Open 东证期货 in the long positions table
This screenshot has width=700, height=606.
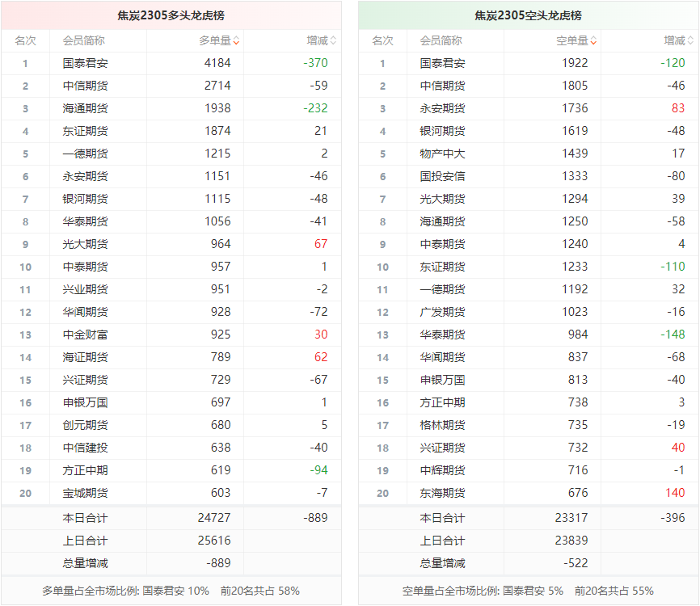coord(85,131)
